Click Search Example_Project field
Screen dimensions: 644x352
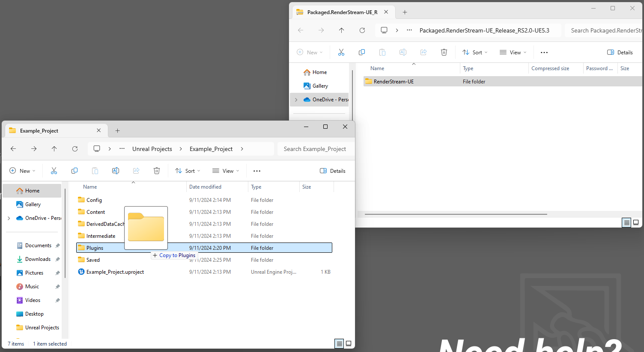pos(316,149)
